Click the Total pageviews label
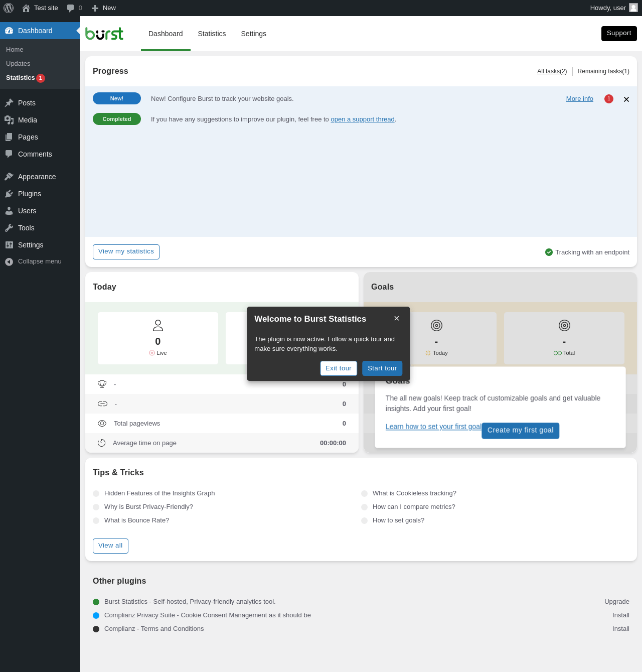 coord(137,424)
